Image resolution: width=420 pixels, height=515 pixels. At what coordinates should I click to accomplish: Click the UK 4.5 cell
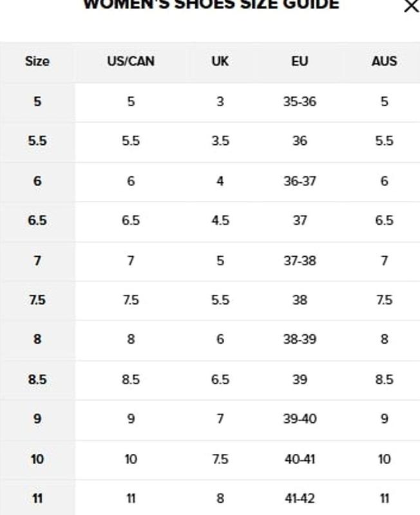coord(220,221)
